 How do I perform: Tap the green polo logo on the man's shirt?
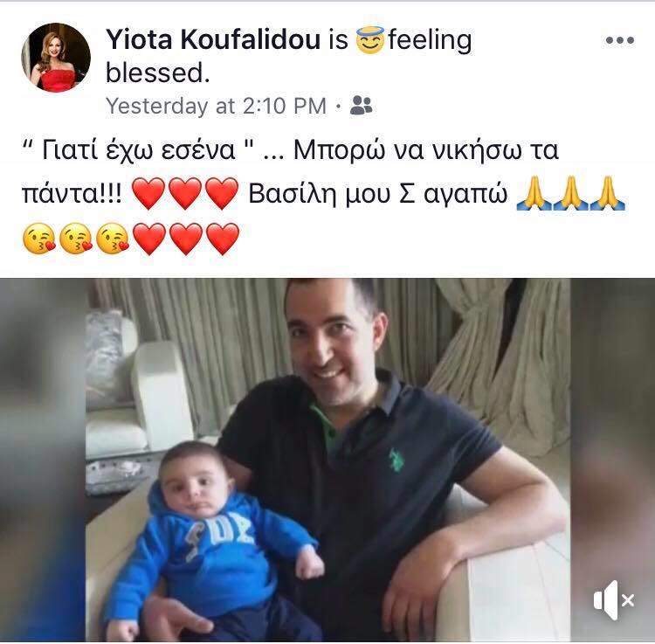coord(396,460)
